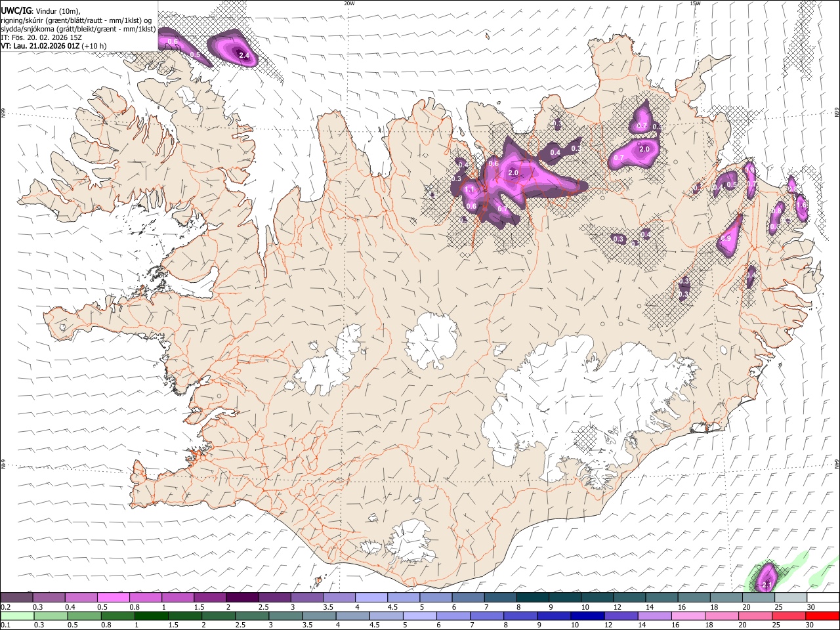Click the 2.1 precipitation value over the sea
This screenshot has height=630, width=840.
(766, 585)
